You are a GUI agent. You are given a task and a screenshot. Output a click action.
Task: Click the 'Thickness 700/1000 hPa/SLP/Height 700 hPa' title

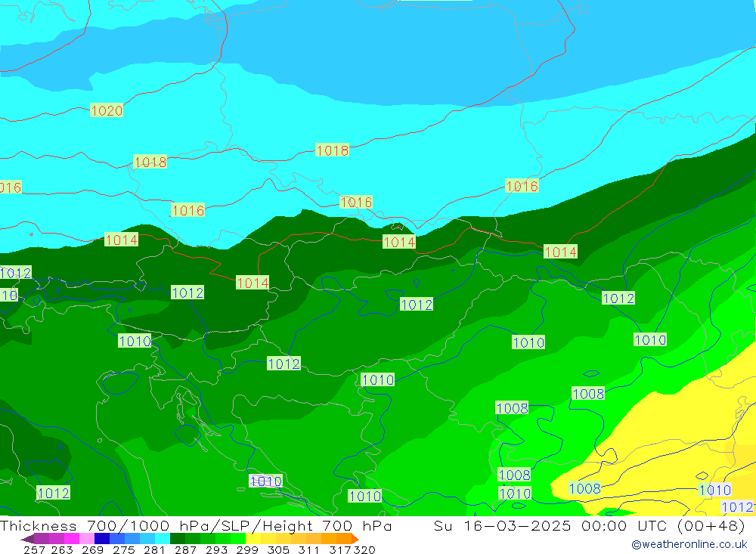click(196, 525)
